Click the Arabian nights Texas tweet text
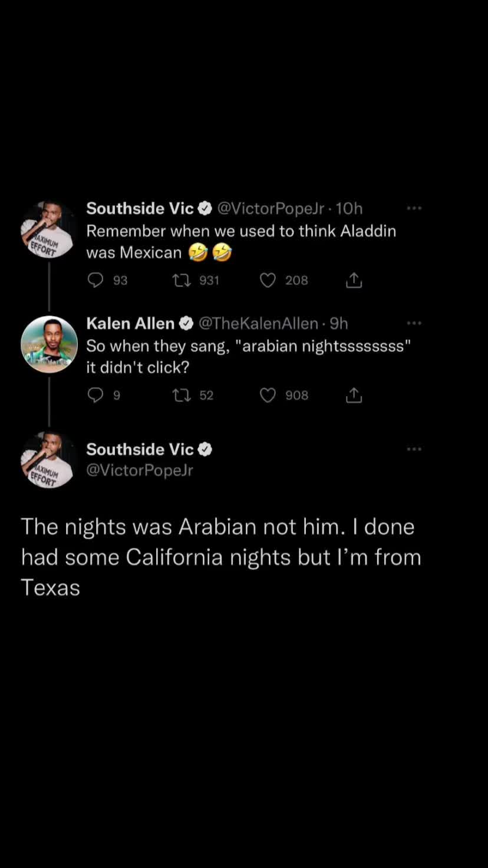The width and height of the screenshot is (488, 868). (x=221, y=557)
